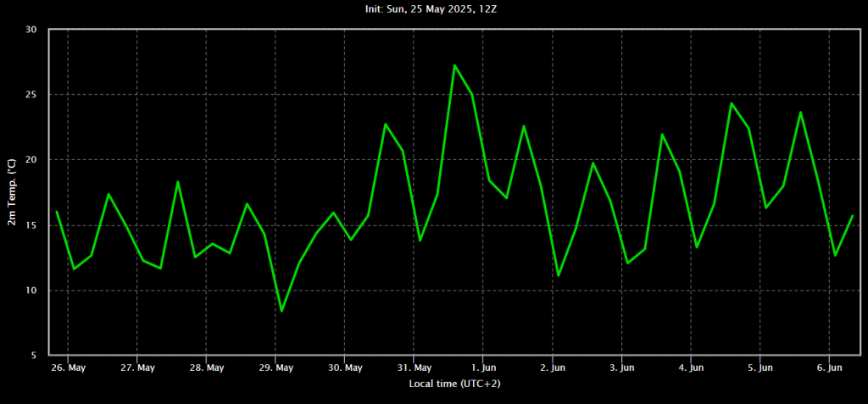Click the 4. Jun date label
The image size is (868, 404).
690,368
